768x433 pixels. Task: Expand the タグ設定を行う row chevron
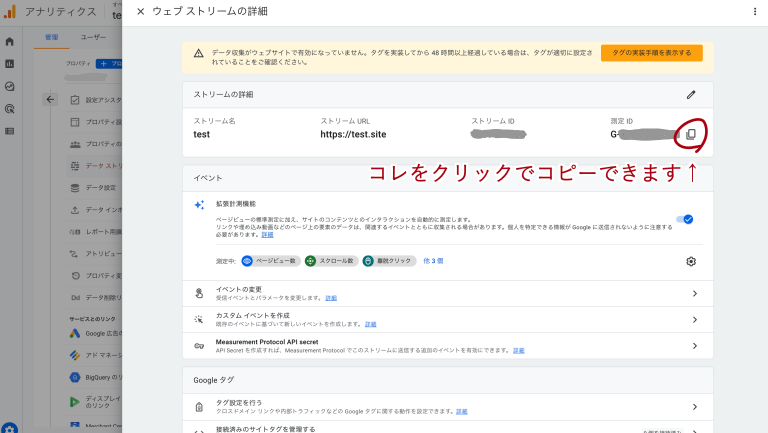(x=695, y=407)
